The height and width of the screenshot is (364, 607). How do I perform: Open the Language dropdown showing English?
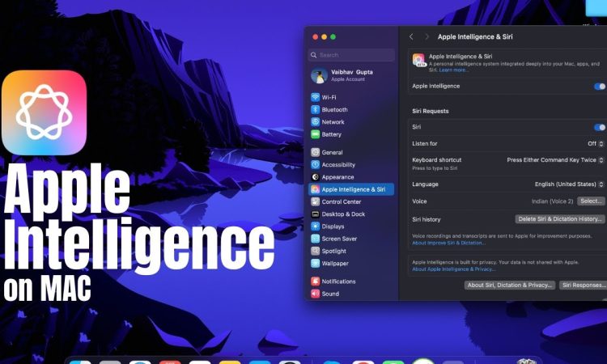coord(569,184)
